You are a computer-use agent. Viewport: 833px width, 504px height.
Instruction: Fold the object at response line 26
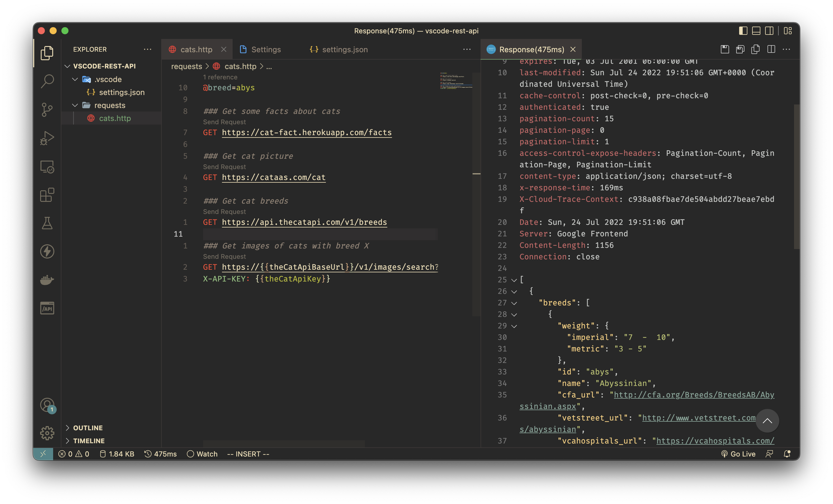[514, 292]
